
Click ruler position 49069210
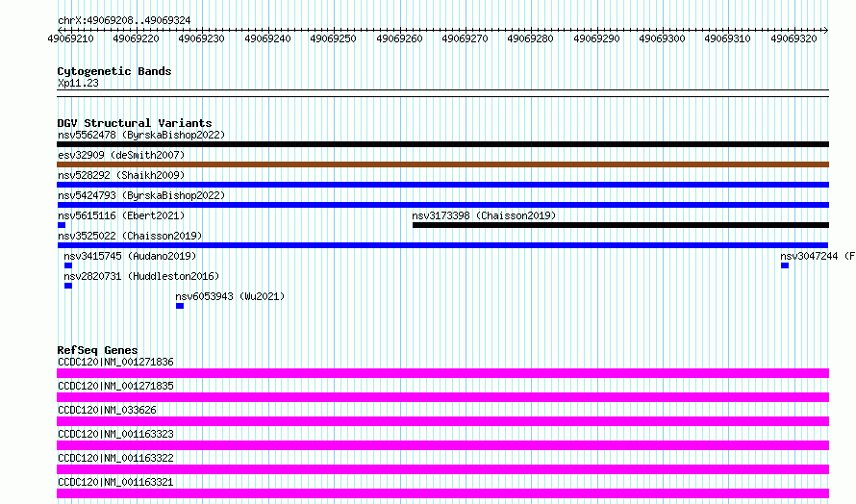pos(70,38)
